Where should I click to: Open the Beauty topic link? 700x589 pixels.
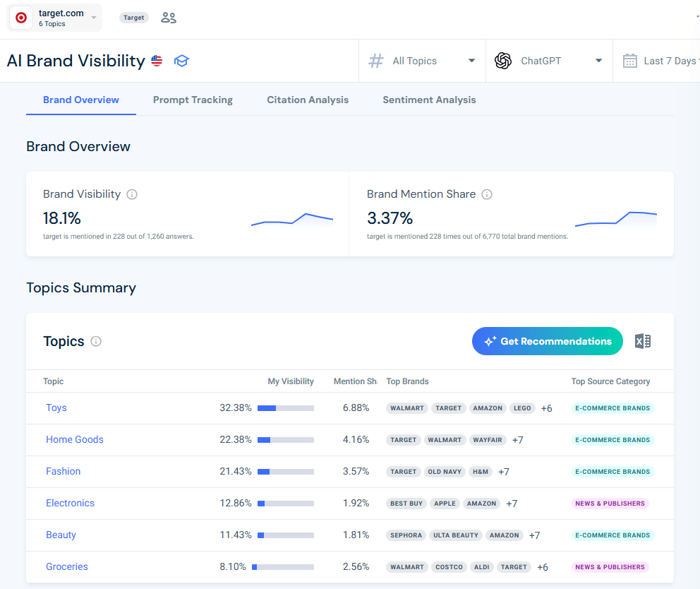click(x=61, y=535)
